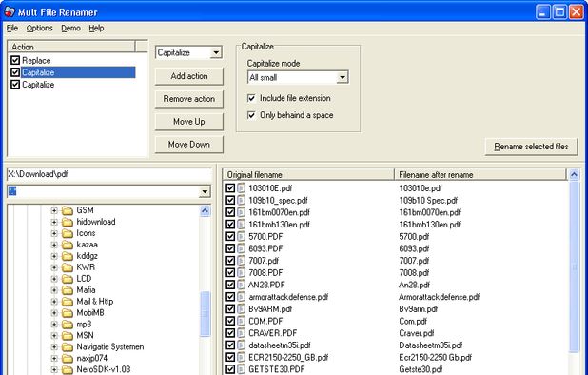This screenshot has width=588, height=375.
Task: Click the hidownload folder icon
Action: 68,222
